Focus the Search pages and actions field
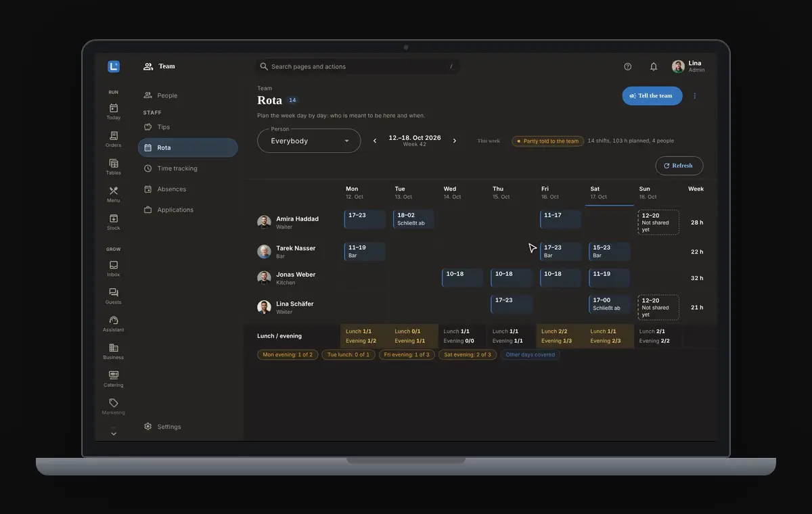This screenshot has height=514, width=812. pyautogui.click(x=359, y=66)
